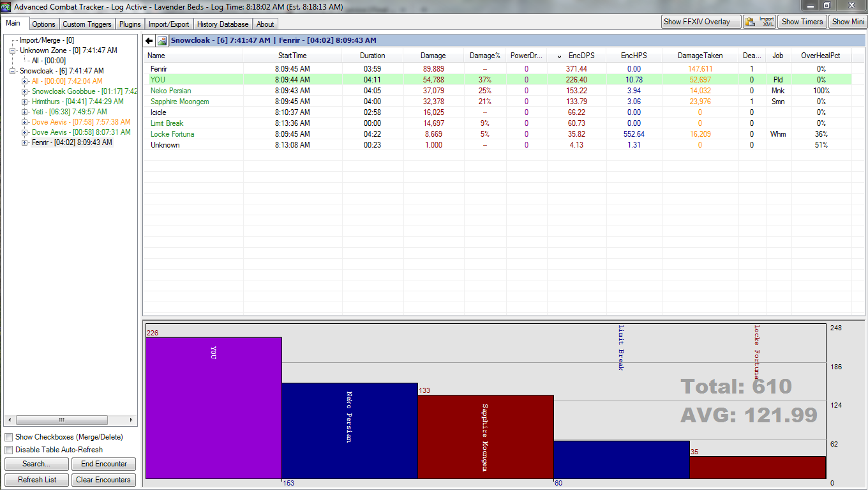Click the blue Neko Persian graph bar
868x490 pixels.
pos(350,431)
